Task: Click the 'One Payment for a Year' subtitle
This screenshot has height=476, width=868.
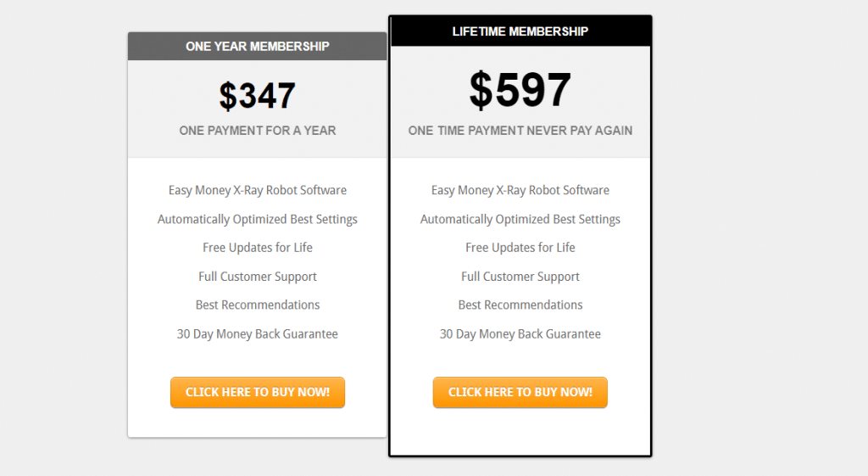Action: click(257, 131)
